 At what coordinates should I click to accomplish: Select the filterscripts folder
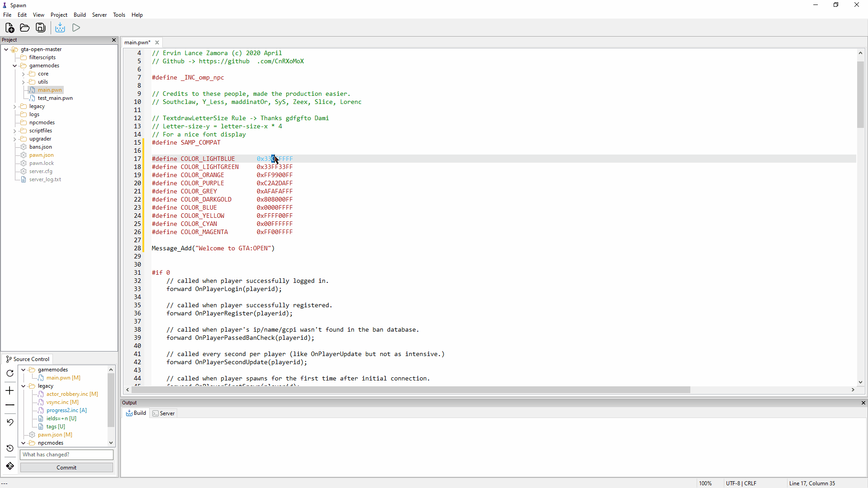coord(42,57)
